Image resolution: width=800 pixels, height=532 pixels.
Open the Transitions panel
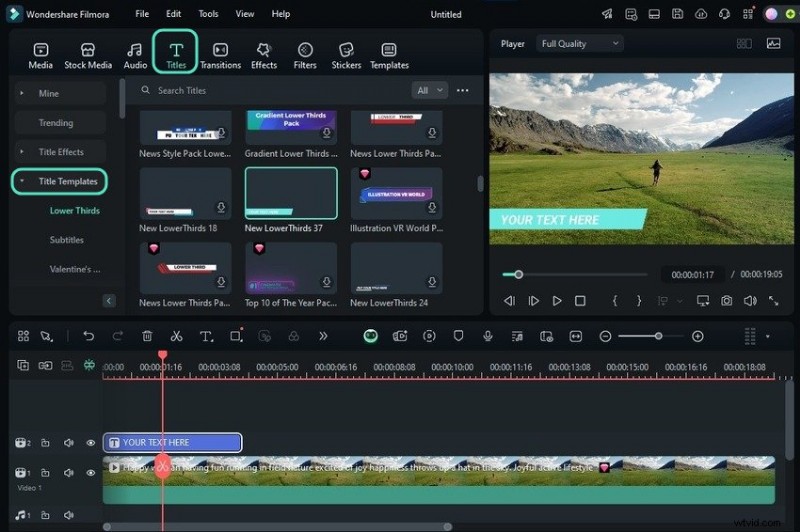220,55
